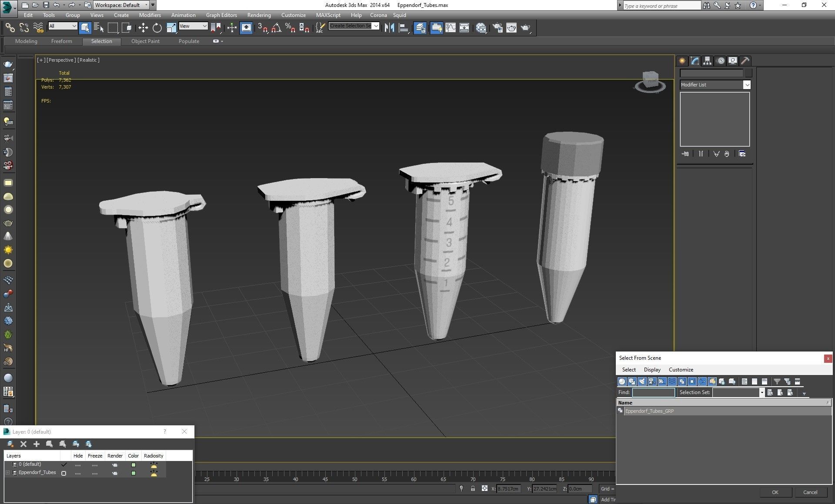Select the Select and Rotate tool
The image size is (835, 504).
pyautogui.click(x=157, y=28)
